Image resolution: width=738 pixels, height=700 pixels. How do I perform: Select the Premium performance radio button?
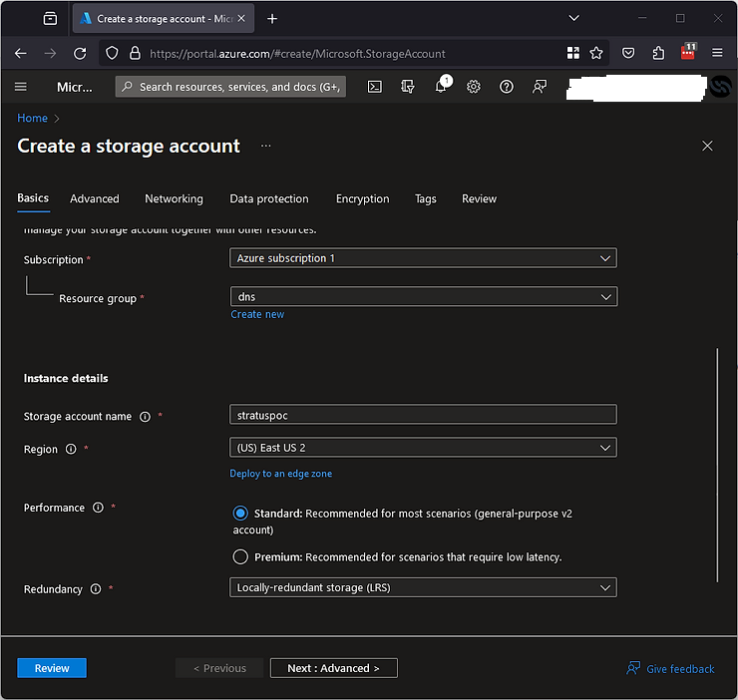(x=240, y=556)
